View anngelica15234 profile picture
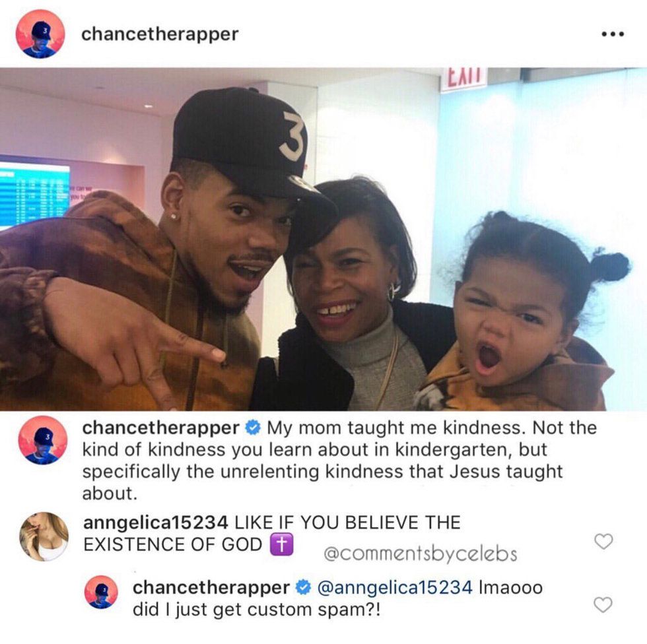 44,537
